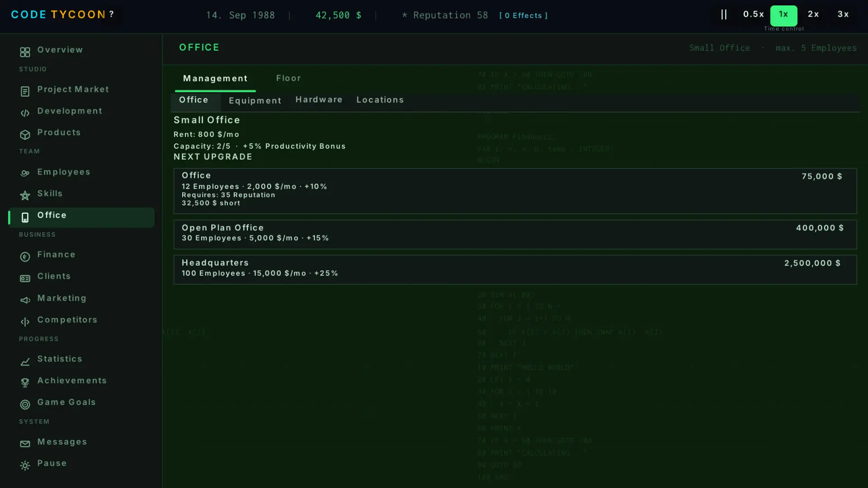Image resolution: width=868 pixels, height=488 pixels.
Task: Set game speed to 0.5x
Action: coord(754,15)
